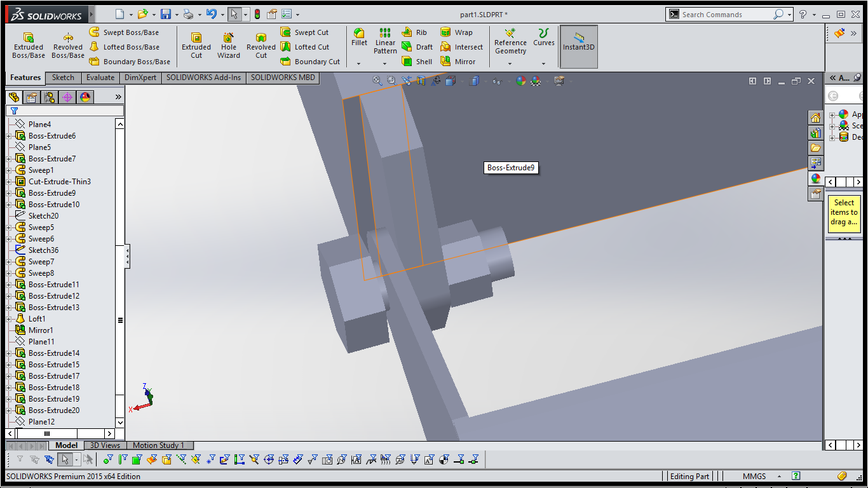Choose the Swept Cut tool
Screen dimensions: 868x488
point(304,32)
